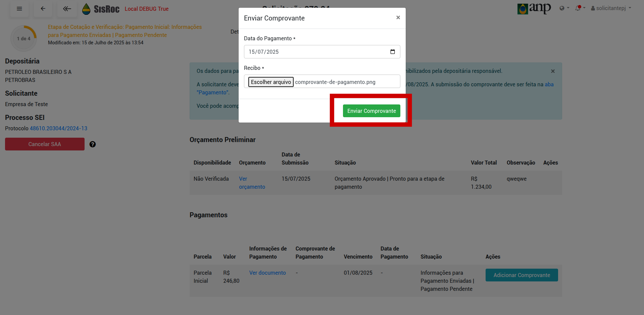The height and width of the screenshot is (315, 644).
Task: Click the SisRoc droplet logo
Action: click(x=86, y=9)
